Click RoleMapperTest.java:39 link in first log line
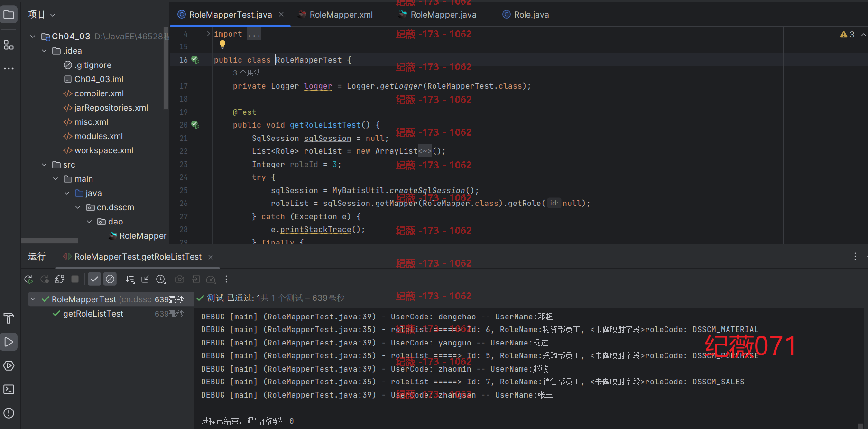 [320, 317]
